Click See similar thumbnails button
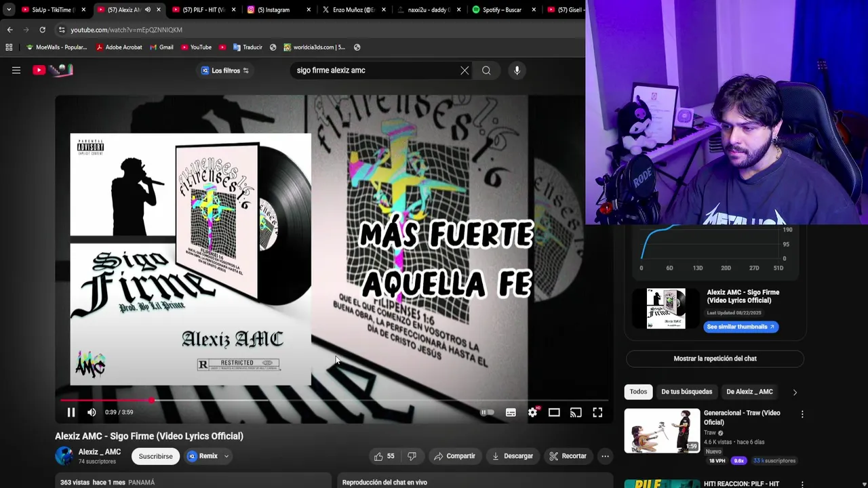This screenshot has width=868, height=488. 741,327
